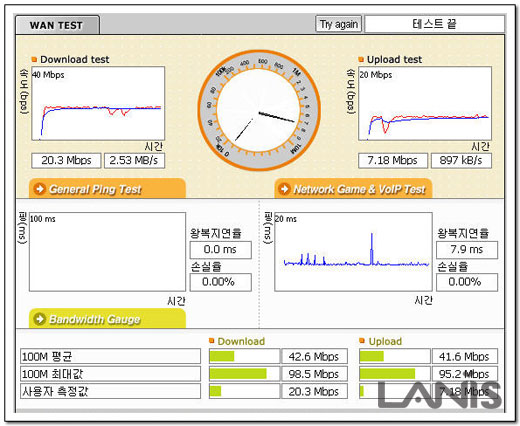Select the WAN TEST tab
The height and width of the screenshot is (426, 520).
(57, 25)
